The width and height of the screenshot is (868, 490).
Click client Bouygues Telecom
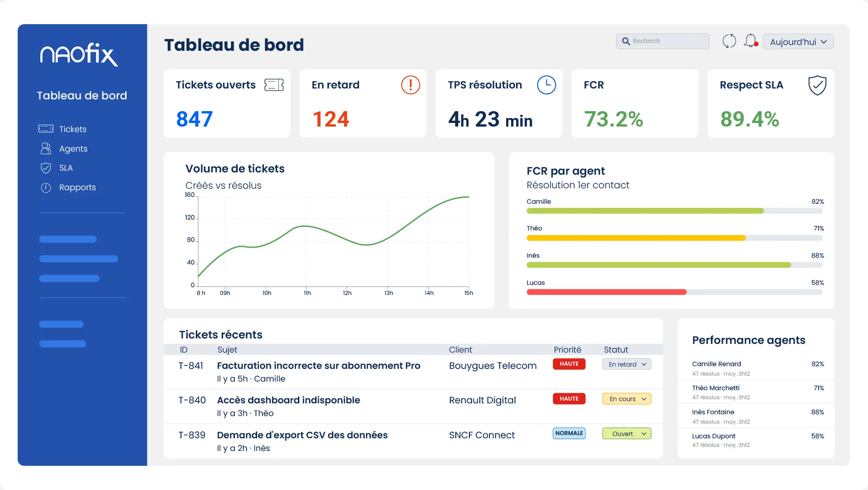[493, 366]
